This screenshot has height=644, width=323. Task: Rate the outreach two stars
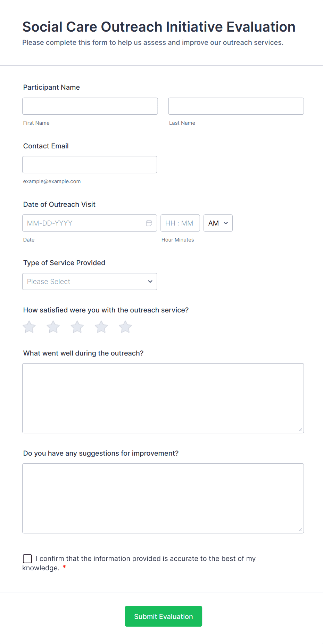pyautogui.click(x=53, y=327)
